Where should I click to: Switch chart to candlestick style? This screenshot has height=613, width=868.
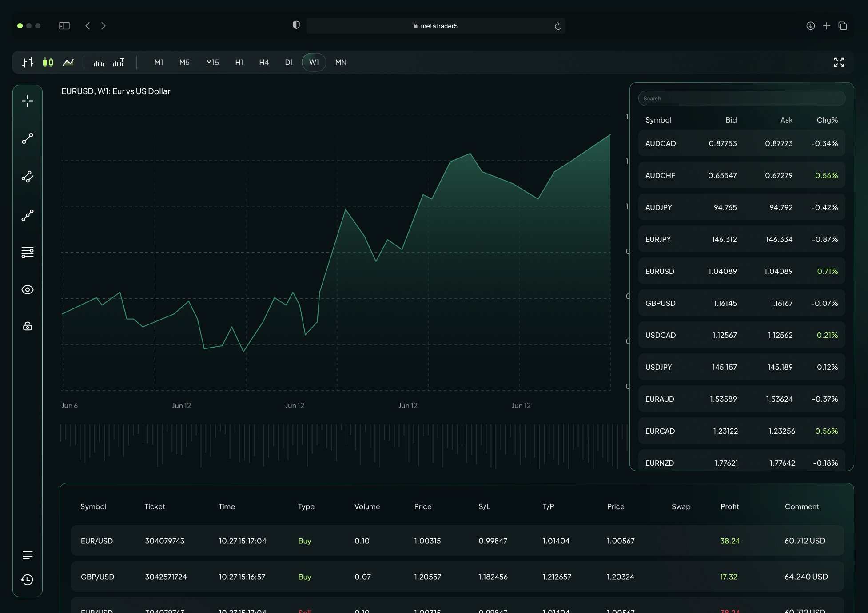tap(48, 63)
